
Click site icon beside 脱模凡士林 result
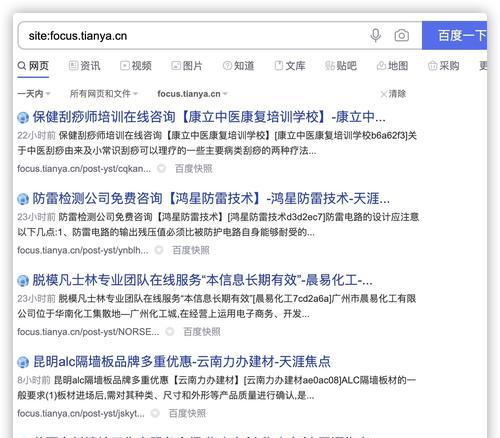23,281
